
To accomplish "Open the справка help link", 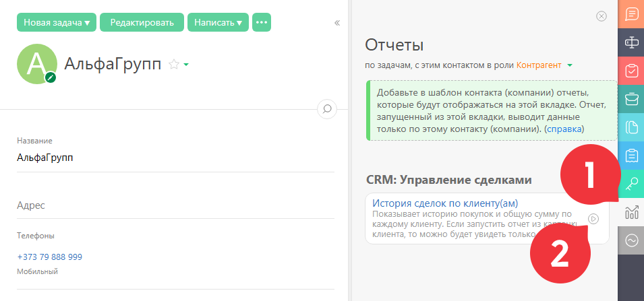I will tap(564, 129).
